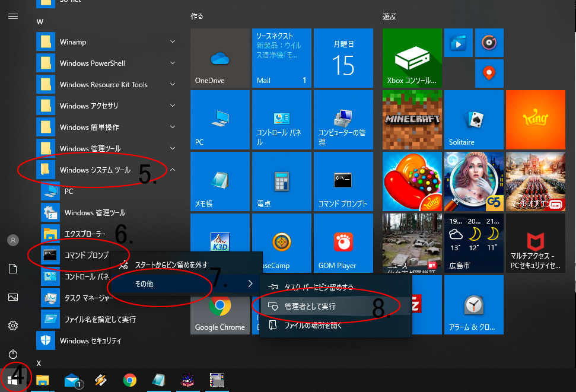The width and height of the screenshot is (576, 392).
Task: Select スタートからピン留めを外す in the context menu
Action: pyautogui.click(x=187, y=264)
